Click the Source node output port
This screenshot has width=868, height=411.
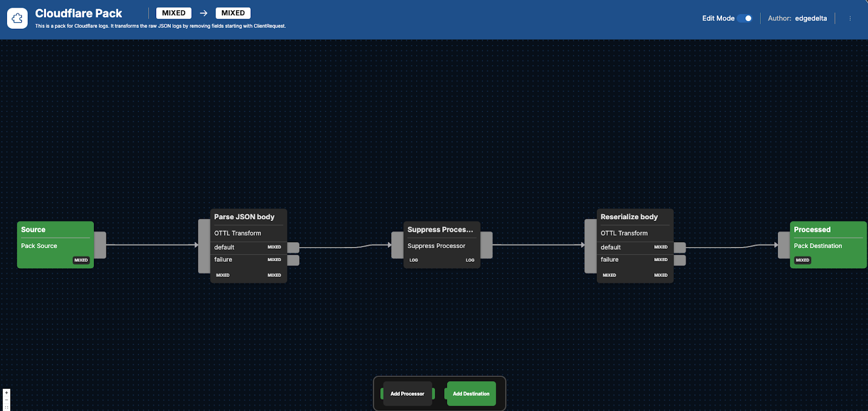100,245
